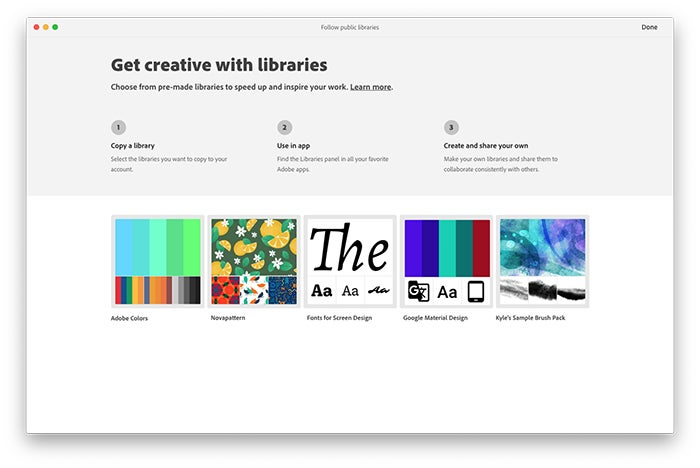The image size is (700, 468).
Task: Click the red geometric pattern tile in Novapattern
Action: [x=225, y=290]
